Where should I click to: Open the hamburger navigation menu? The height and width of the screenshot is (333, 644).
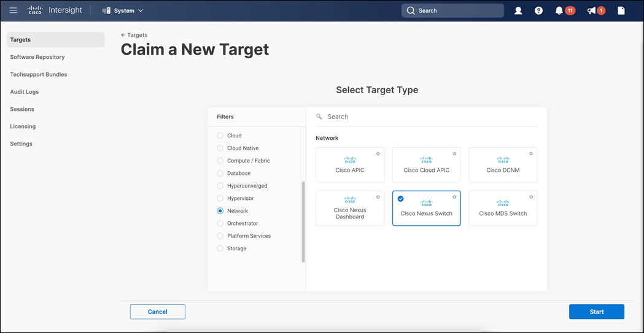pos(14,10)
